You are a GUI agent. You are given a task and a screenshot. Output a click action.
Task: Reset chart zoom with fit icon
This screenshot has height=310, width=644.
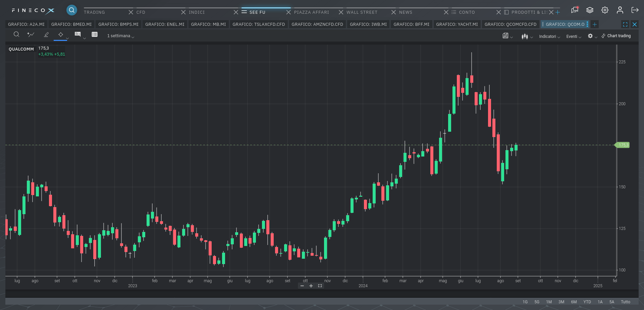(x=320, y=286)
